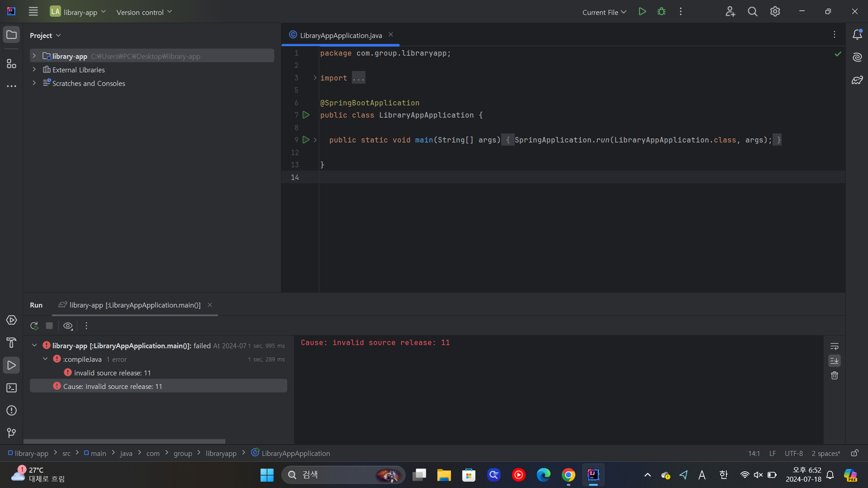The width and height of the screenshot is (868, 488).
Task: Toggle build view eye options
Action: click(68, 326)
